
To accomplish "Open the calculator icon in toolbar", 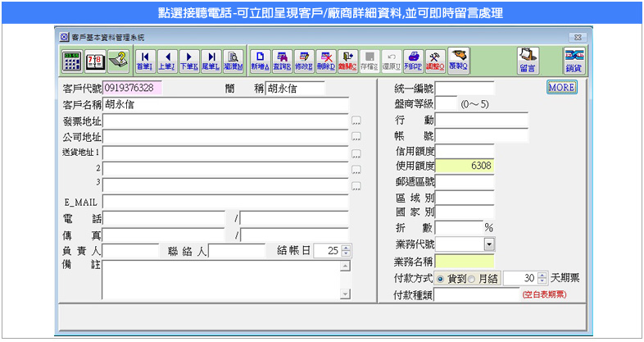I will [72, 61].
